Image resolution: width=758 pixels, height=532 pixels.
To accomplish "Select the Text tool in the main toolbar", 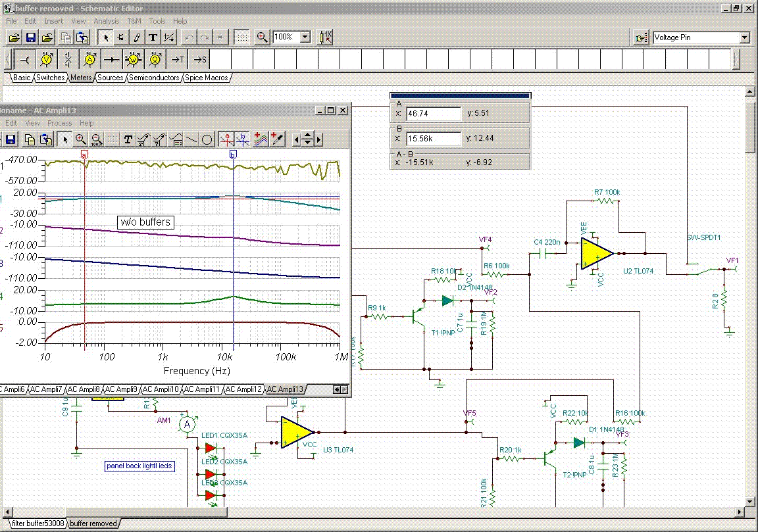I will click(x=153, y=37).
